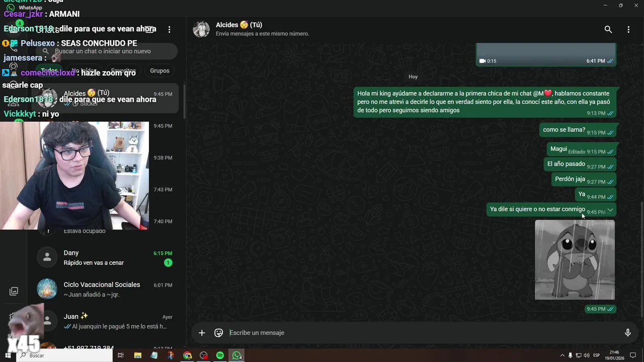Open Spotify from the taskbar

[x=220, y=355]
